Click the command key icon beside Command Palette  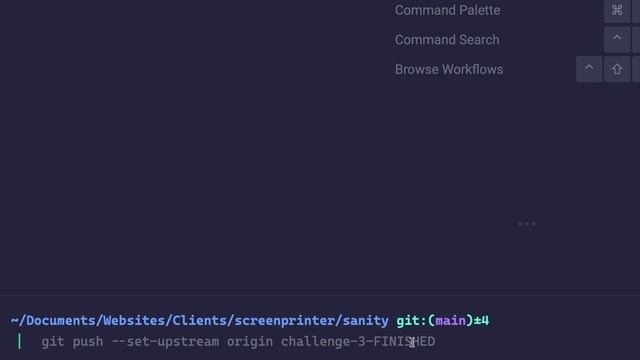coord(617,10)
